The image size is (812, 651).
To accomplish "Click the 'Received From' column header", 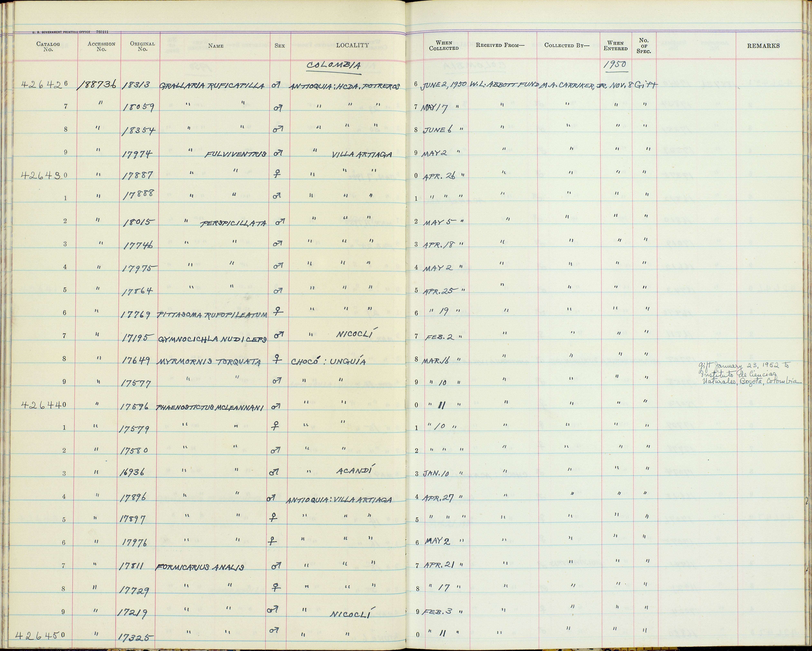I will (500, 45).
